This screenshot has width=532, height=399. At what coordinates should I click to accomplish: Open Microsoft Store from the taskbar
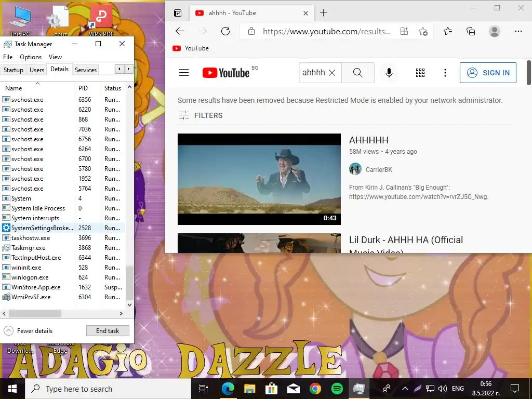pyautogui.click(x=271, y=389)
